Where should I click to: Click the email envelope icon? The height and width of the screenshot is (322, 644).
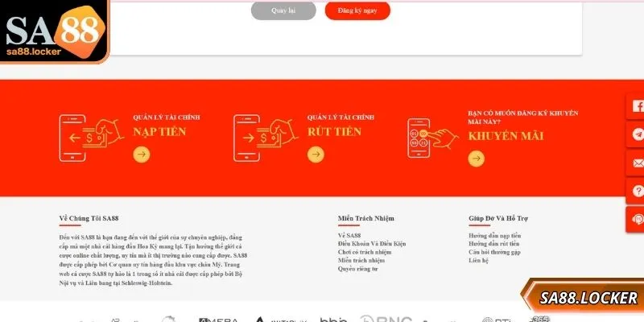pos(637,163)
